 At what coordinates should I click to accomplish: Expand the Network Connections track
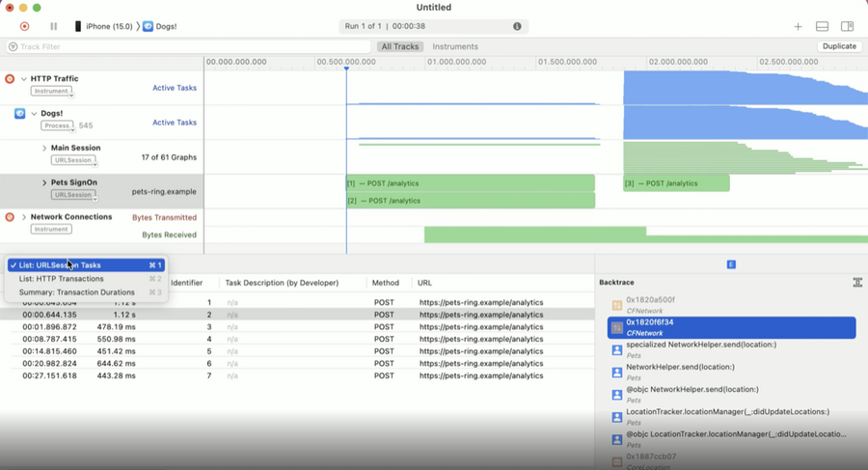click(x=24, y=217)
